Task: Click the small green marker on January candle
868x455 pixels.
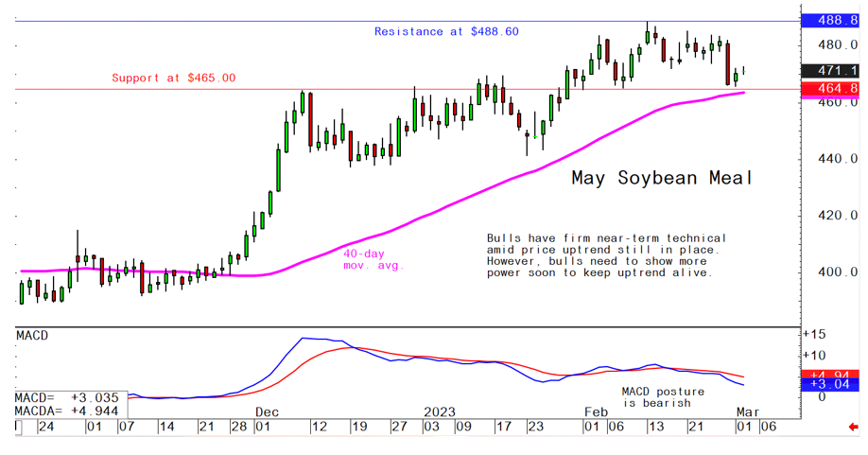Action: pos(535,136)
